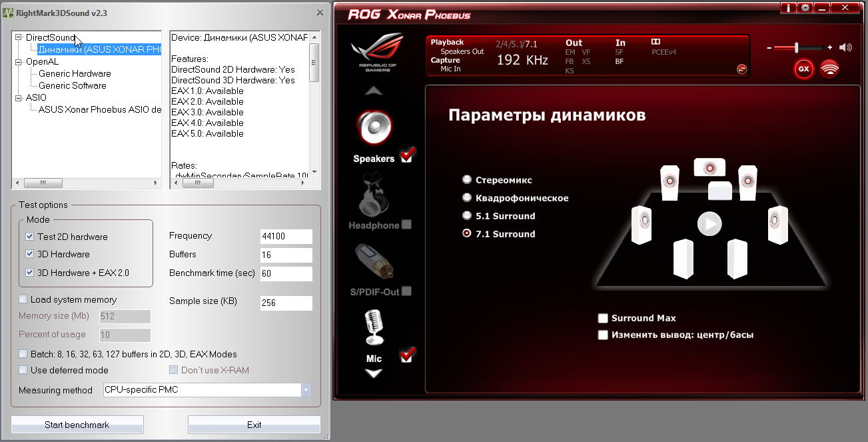This screenshot has width=868, height=442.
Task: Select the Headphone device icon
Action: pyautogui.click(x=373, y=195)
